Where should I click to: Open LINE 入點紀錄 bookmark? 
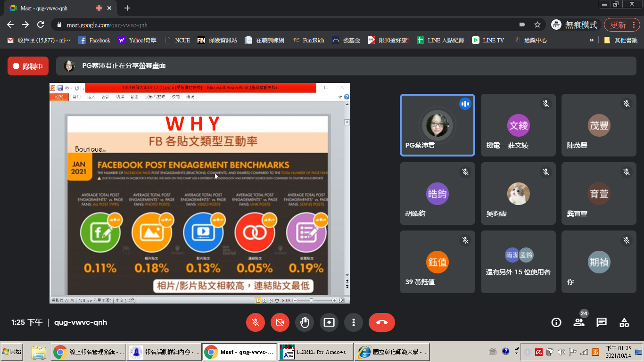[x=441, y=41]
